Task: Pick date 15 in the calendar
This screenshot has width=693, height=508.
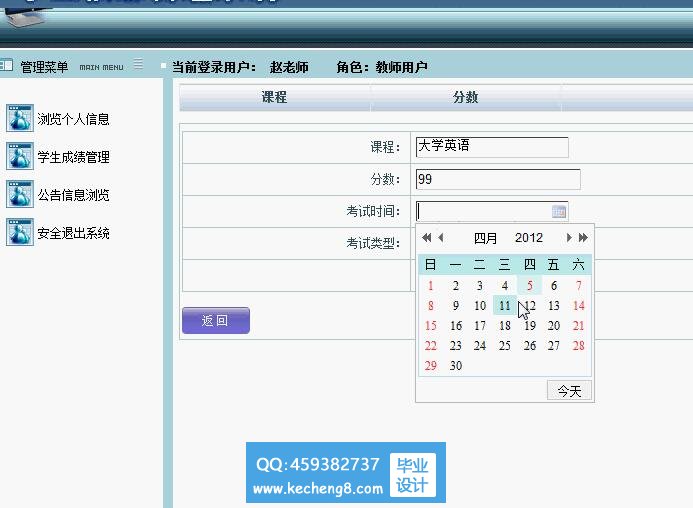Action: coord(431,326)
